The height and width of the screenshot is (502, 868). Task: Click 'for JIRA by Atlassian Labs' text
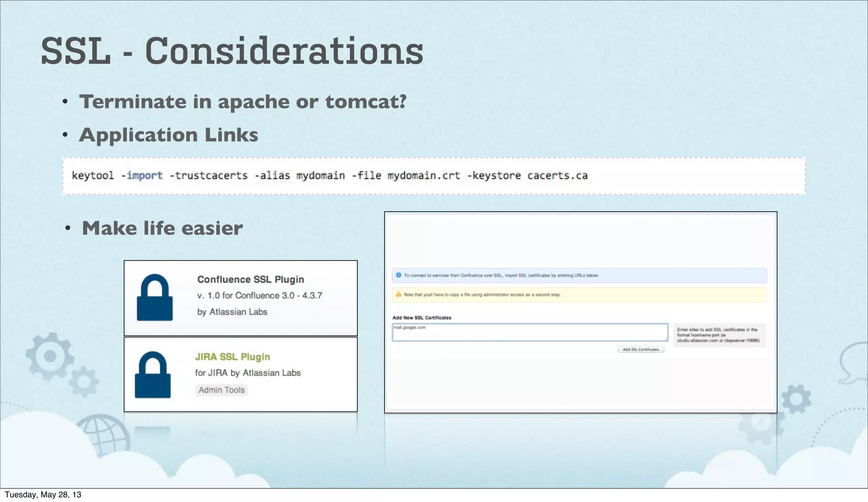pyautogui.click(x=248, y=373)
